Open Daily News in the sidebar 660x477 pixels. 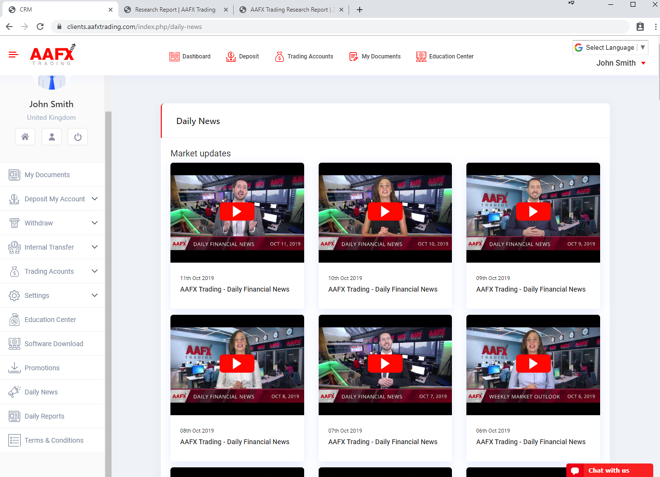coord(41,392)
